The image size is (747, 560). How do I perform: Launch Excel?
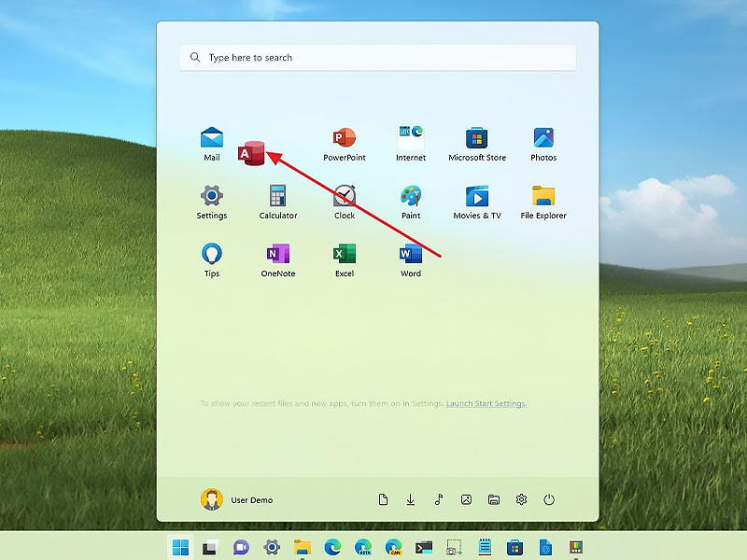tap(344, 260)
